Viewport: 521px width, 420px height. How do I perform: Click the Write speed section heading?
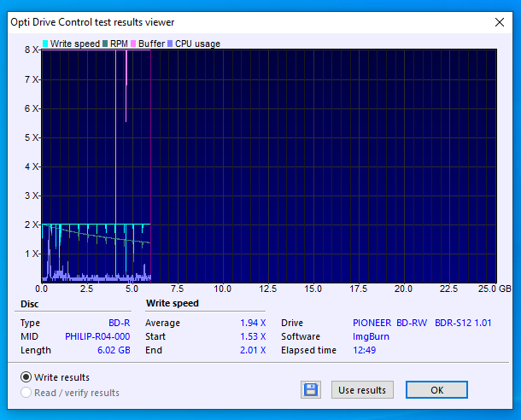[173, 303]
